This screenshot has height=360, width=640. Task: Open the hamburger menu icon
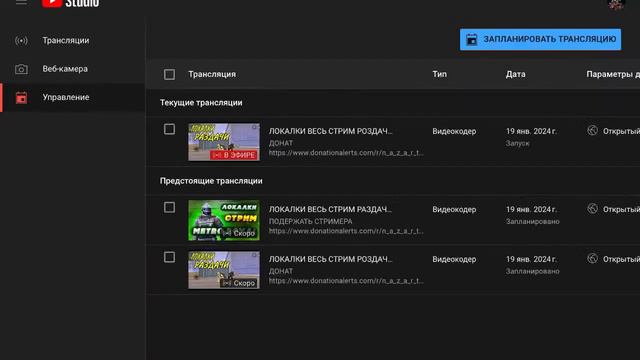[x=21, y=2]
